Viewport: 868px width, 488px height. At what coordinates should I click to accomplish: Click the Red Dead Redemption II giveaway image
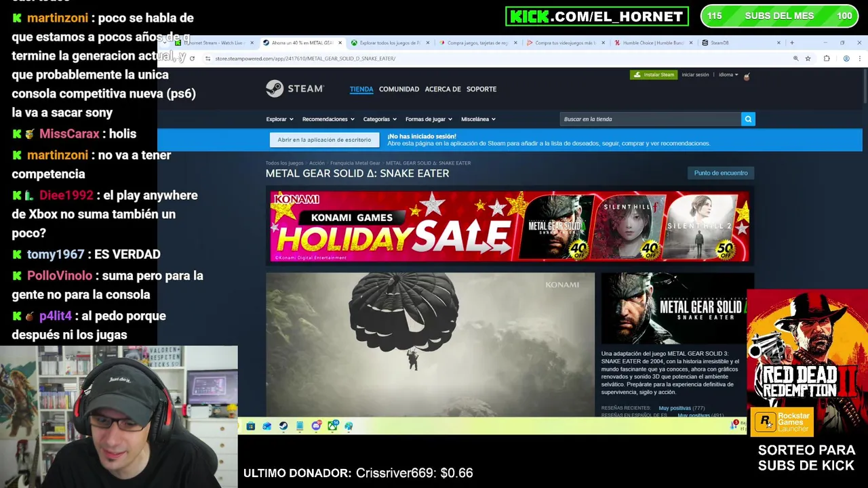point(807,349)
